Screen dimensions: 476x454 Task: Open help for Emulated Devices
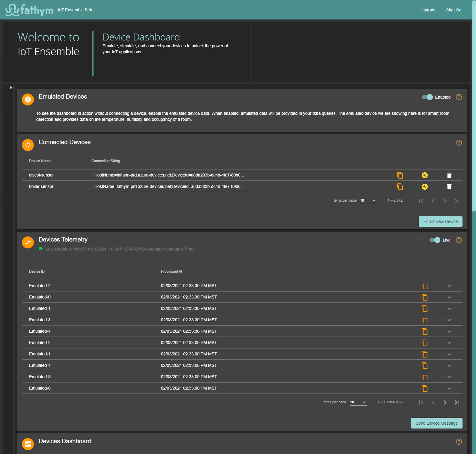pyautogui.click(x=459, y=97)
